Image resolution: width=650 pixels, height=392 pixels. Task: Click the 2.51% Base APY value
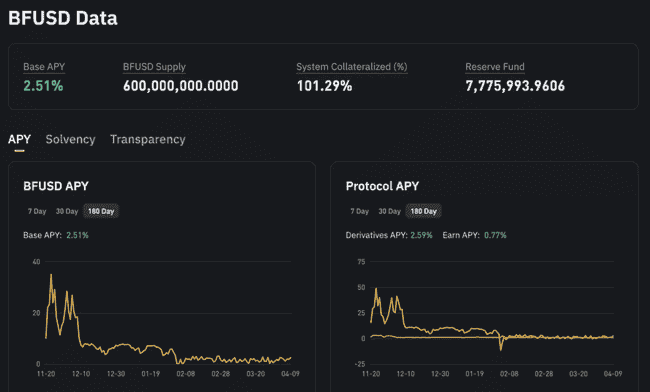[x=43, y=86]
